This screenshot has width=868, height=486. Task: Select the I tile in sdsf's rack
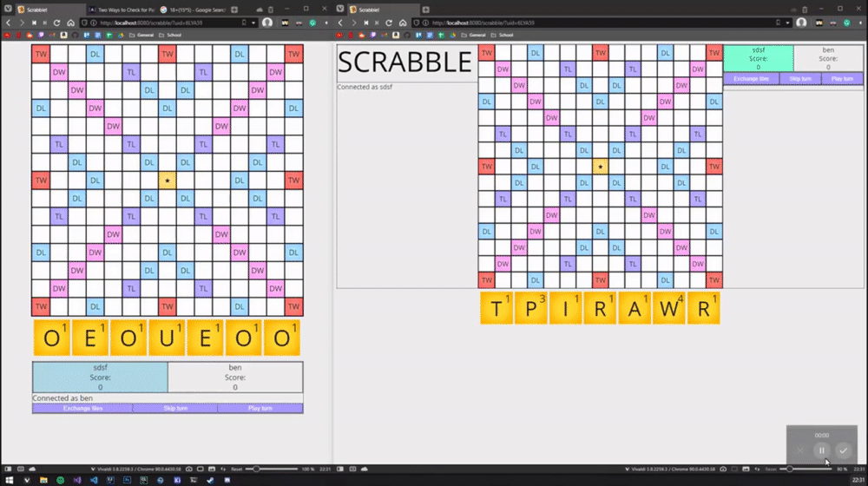(x=565, y=308)
